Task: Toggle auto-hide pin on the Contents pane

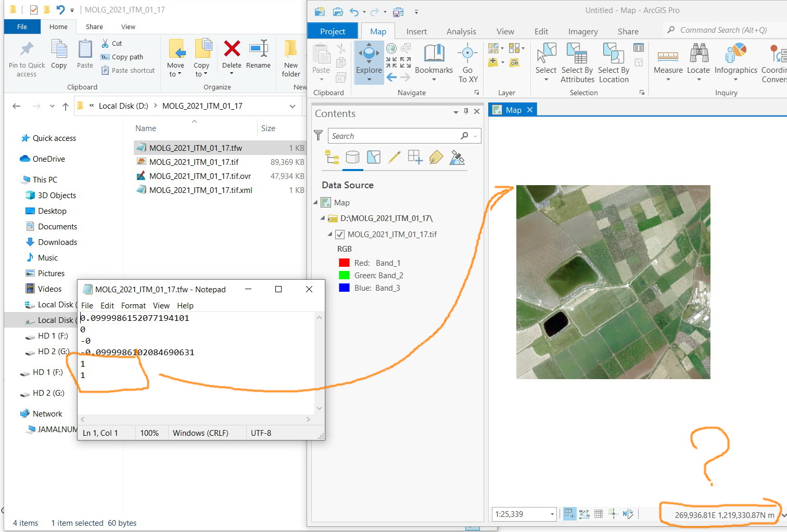Action: pos(466,111)
